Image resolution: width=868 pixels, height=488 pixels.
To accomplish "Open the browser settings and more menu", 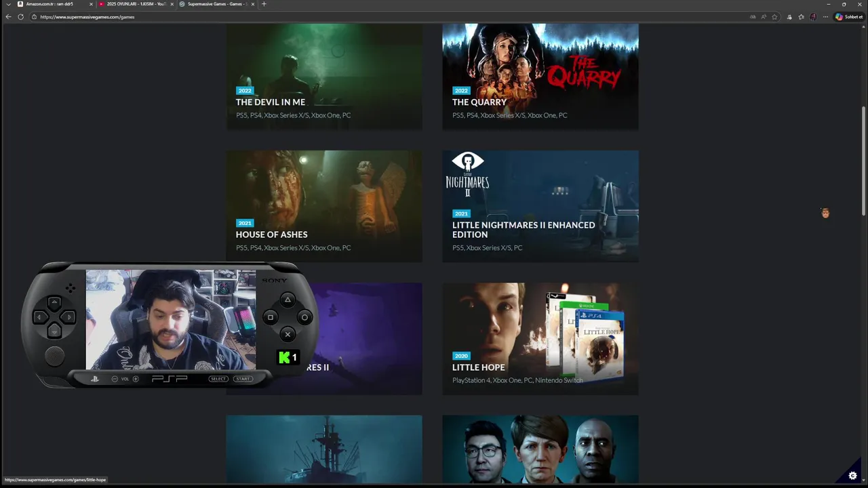I will (x=825, y=17).
